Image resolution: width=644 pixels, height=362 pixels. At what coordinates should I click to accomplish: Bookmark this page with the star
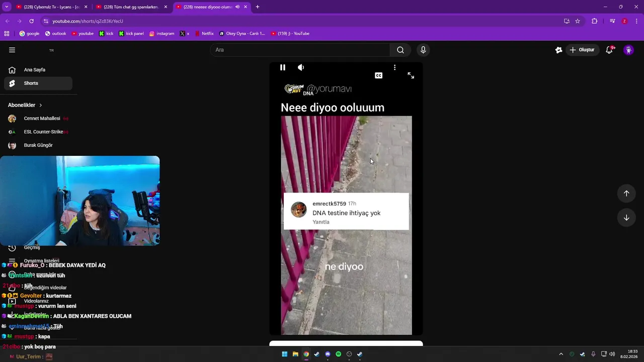pyautogui.click(x=578, y=21)
